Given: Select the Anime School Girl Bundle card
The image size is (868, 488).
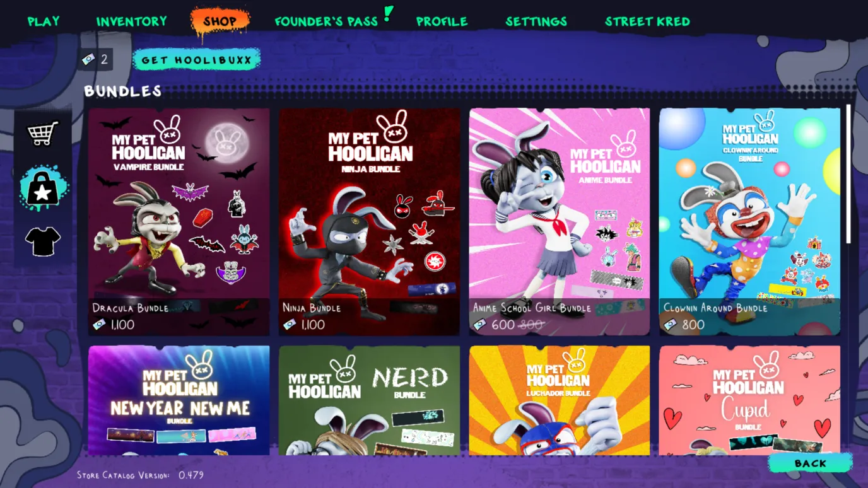Looking at the screenshot, I should tap(560, 222).
